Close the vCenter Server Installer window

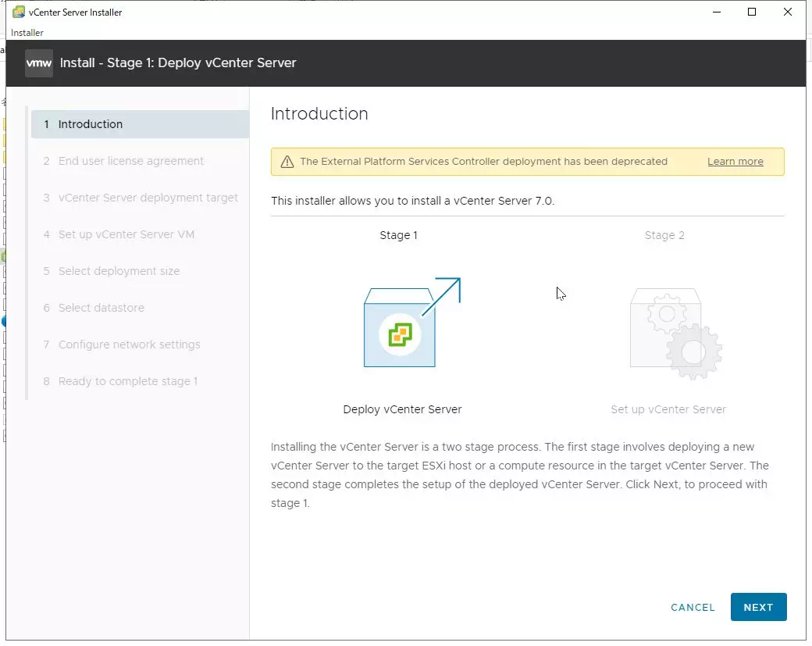pos(787,12)
